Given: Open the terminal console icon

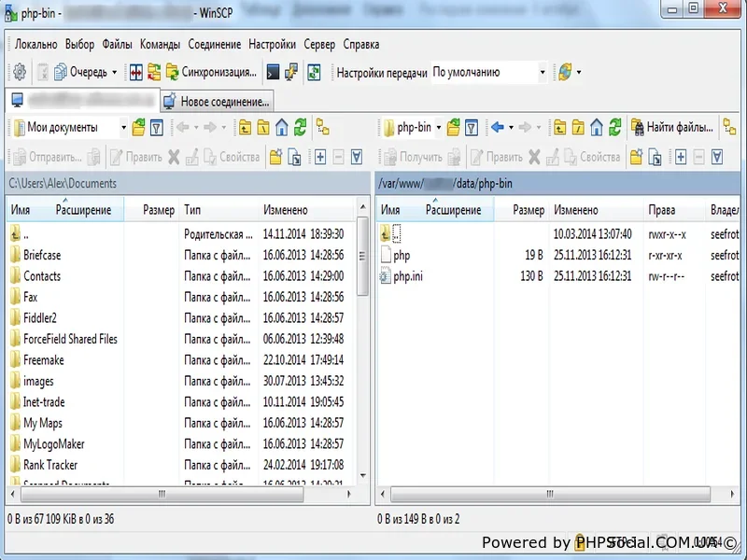Looking at the screenshot, I should [x=273, y=72].
